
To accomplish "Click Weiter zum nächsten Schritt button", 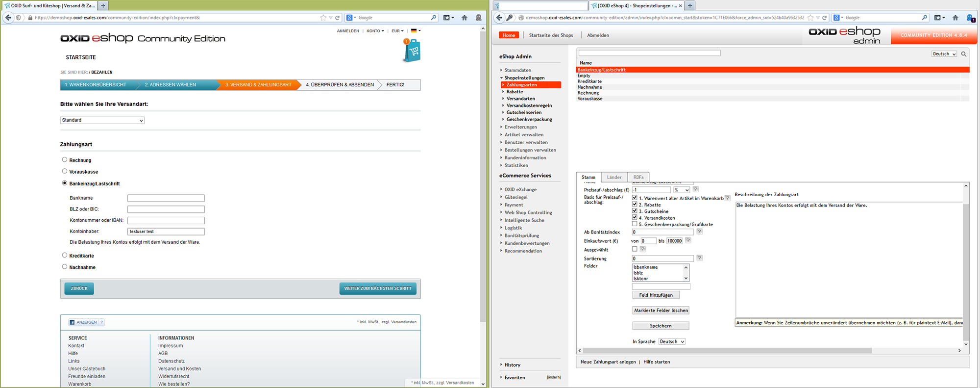I will click(x=377, y=288).
